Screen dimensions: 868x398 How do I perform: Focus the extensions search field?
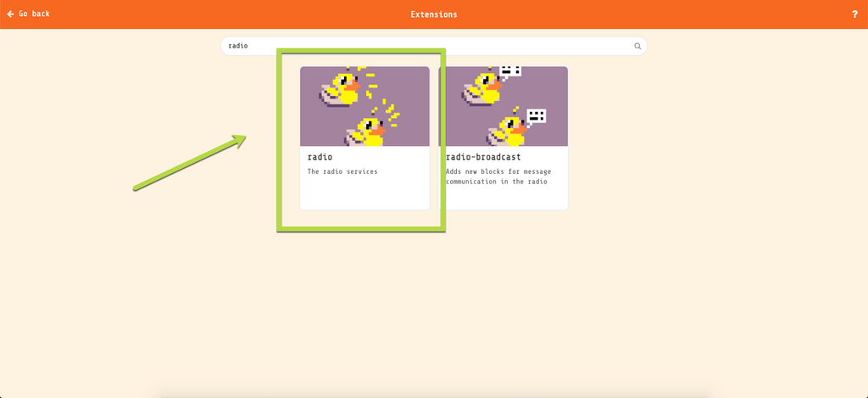click(x=433, y=46)
